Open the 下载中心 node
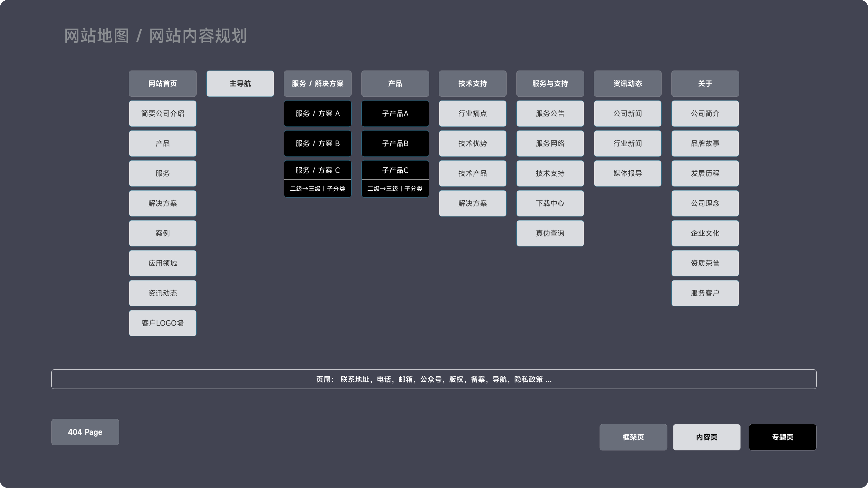 click(x=550, y=203)
